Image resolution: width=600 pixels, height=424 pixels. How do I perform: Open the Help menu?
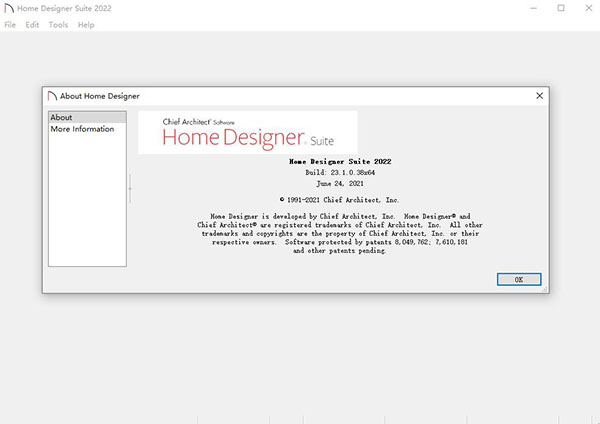86,25
